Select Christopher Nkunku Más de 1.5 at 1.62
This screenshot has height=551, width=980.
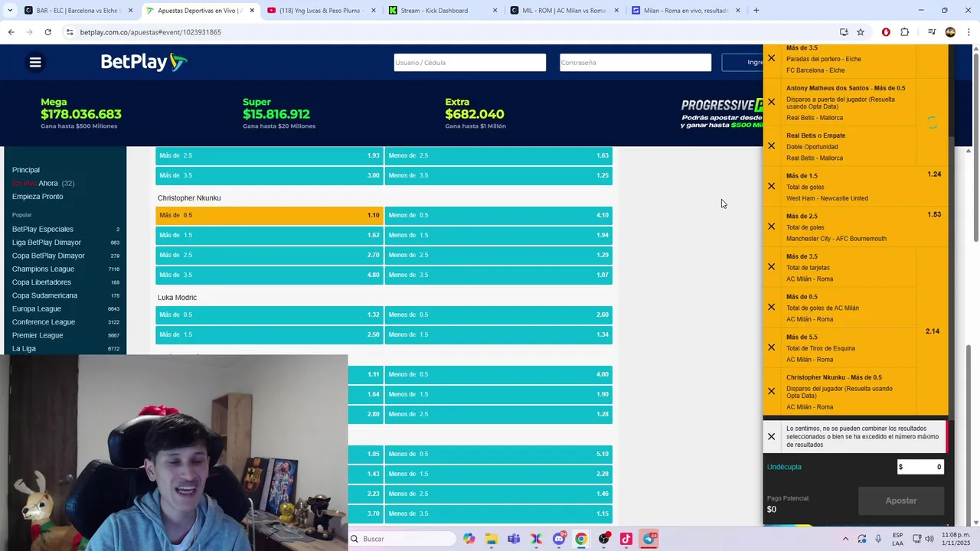coord(269,235)
